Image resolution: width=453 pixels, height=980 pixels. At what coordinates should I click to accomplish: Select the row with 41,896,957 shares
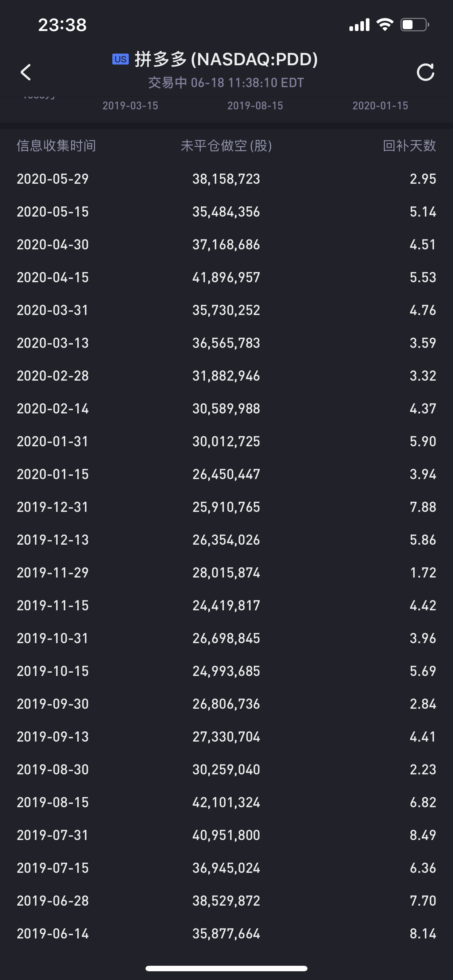226,277
